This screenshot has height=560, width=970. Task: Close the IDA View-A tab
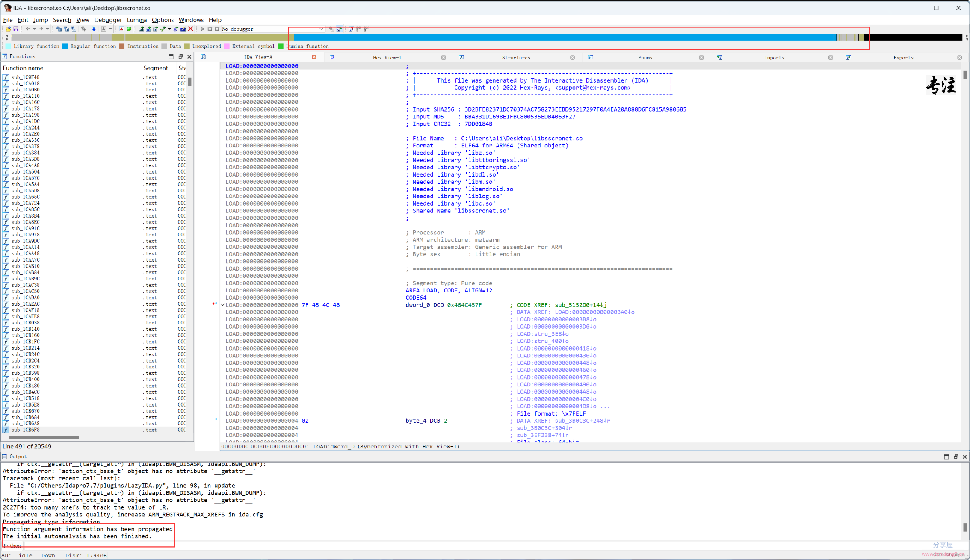click(x=314, y=57)
